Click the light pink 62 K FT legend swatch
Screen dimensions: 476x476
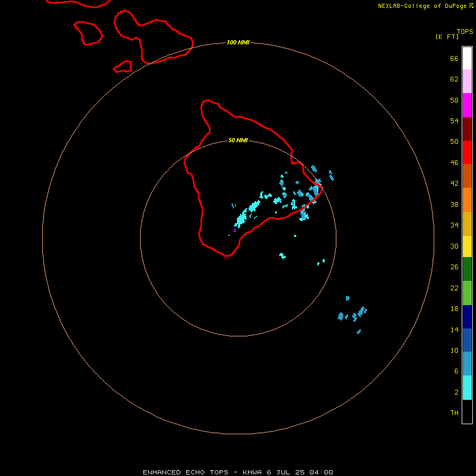click(467, 81)
